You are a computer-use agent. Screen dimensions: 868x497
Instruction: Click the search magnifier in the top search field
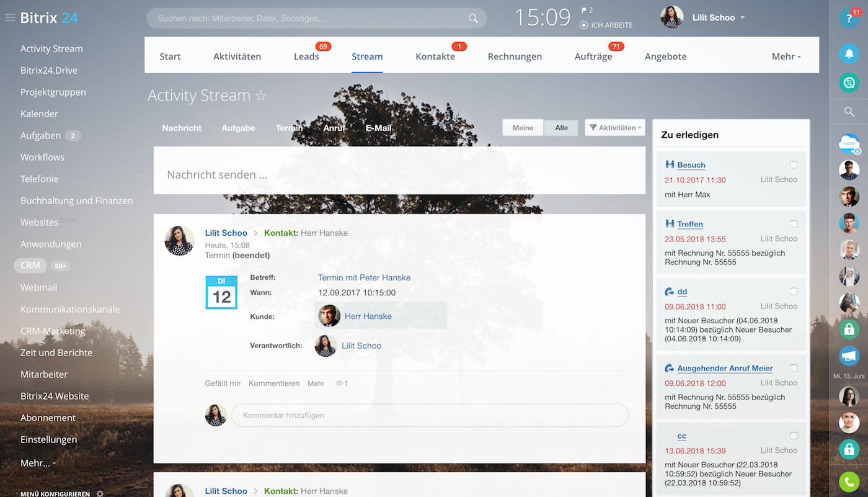click(473, 19)
